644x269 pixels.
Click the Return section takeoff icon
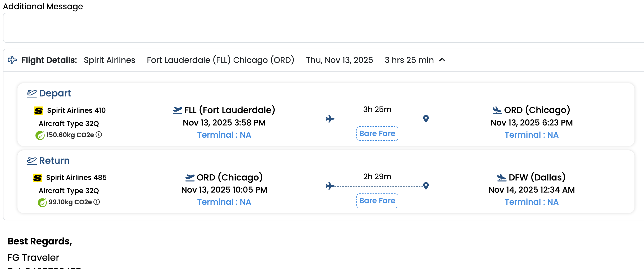click(32, 161)
